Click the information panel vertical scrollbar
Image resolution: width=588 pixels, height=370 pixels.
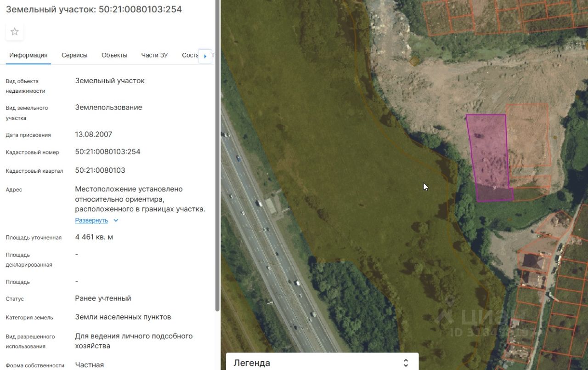(x=217, y=156)
